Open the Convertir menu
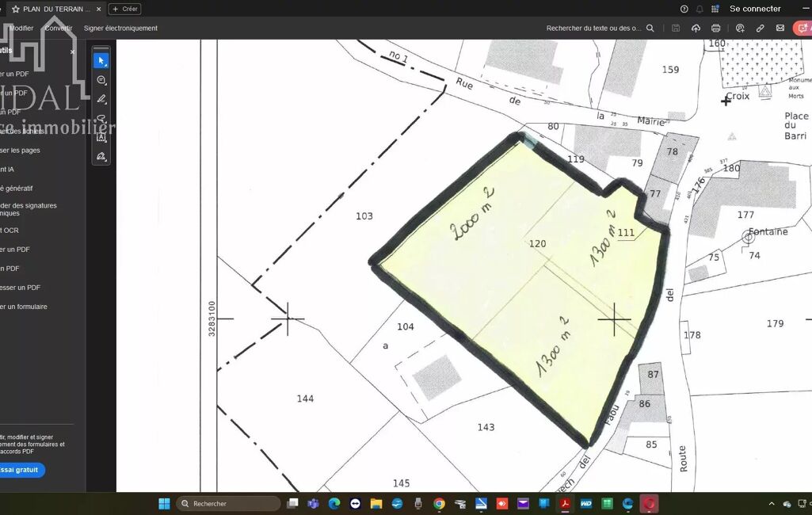Image resolution: width=812 pixels, height=515 pixels. [x=58, y=29]
